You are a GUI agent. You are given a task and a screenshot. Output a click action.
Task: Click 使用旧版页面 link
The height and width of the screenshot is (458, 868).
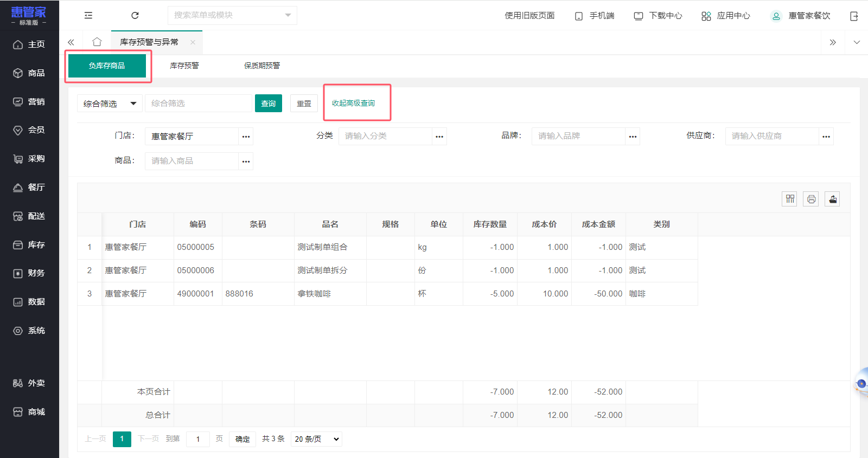pyautogui.click(x=529, y=16)
